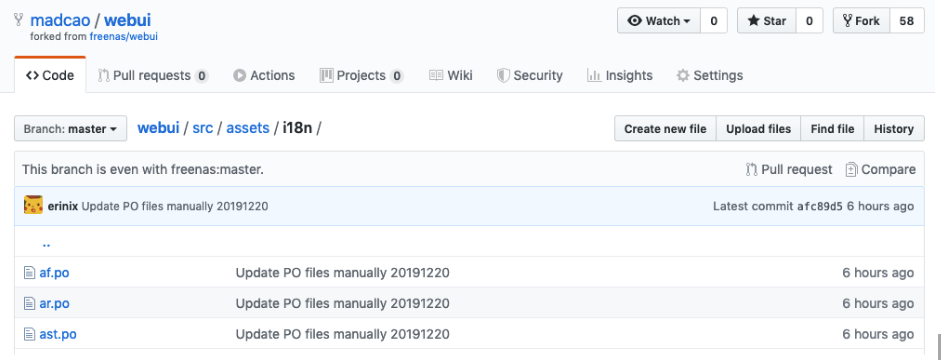Click the page vertical scrollbar

[x=938, y=347]
